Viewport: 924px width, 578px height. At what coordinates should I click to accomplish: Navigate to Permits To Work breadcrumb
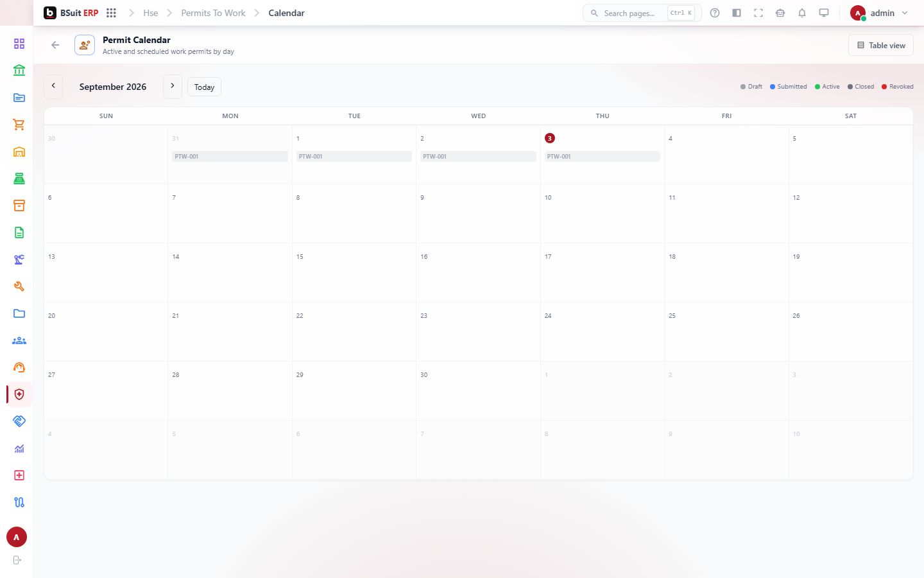point(213,13)
